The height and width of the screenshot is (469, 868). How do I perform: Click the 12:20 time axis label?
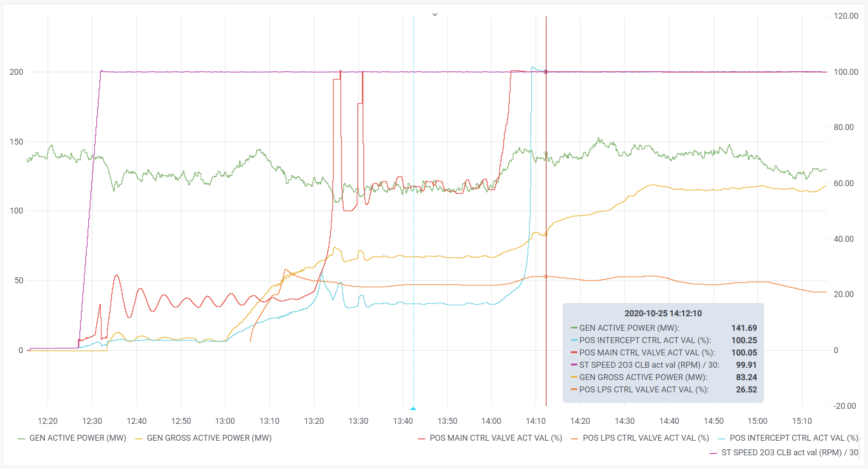(47, 421)
